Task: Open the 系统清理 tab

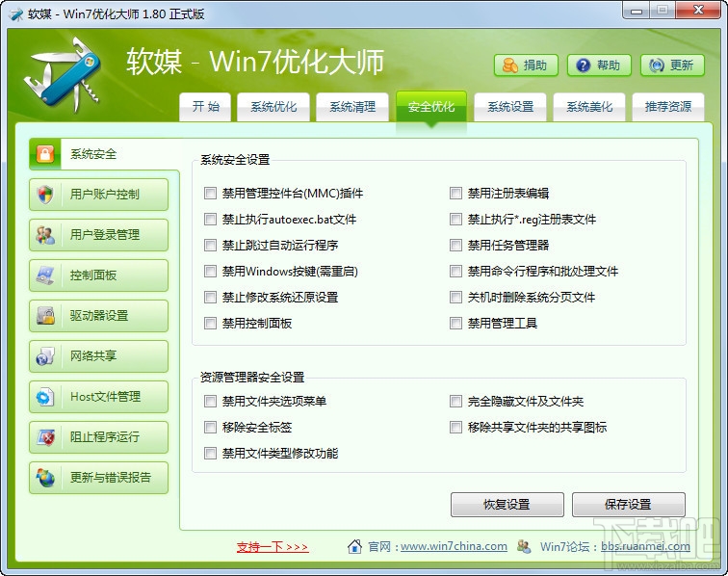Action: [x=352, y=107]
